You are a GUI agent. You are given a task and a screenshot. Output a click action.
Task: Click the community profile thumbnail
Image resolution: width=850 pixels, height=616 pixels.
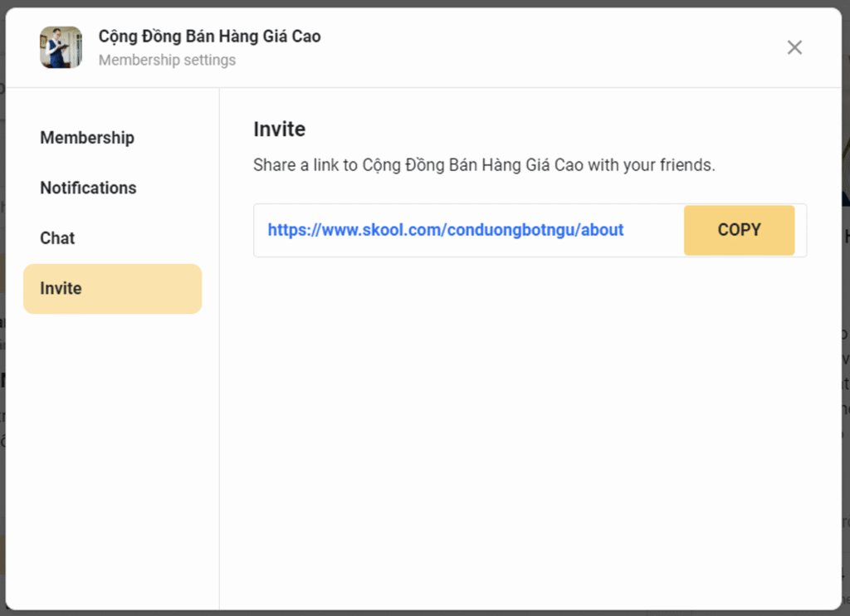pos(61,47)
